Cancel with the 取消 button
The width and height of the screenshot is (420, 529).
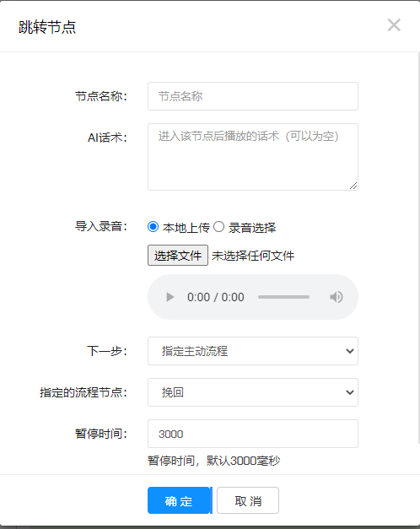coord(248,500)
